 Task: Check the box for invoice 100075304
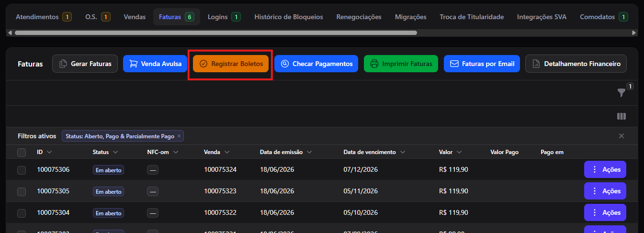[22, 213]
